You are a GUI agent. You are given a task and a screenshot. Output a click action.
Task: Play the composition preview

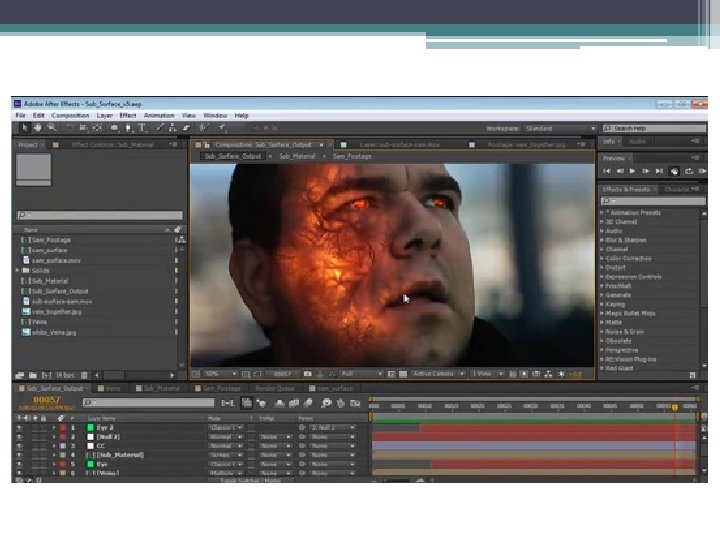[632, 171]
